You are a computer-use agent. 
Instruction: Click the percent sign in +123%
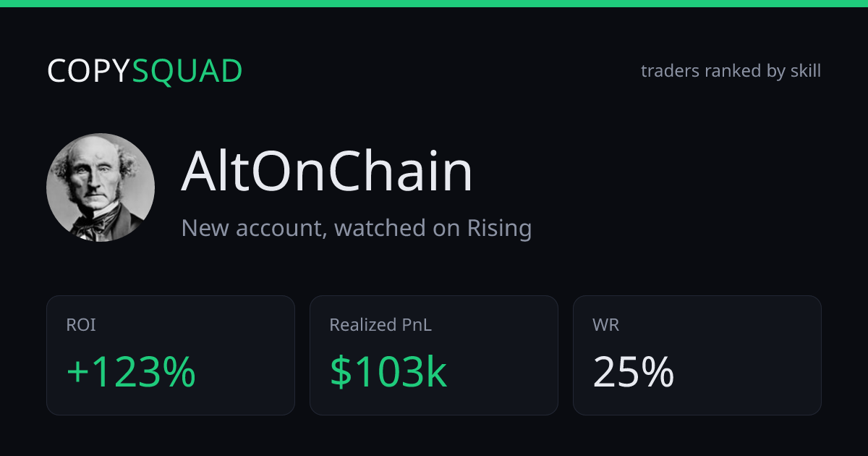click(178, 372)
